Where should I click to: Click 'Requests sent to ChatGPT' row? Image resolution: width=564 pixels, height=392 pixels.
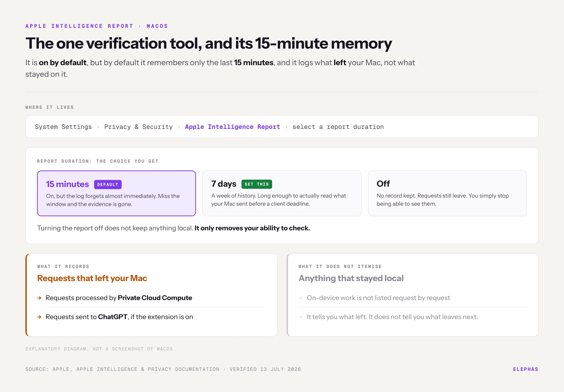[119, 317]
